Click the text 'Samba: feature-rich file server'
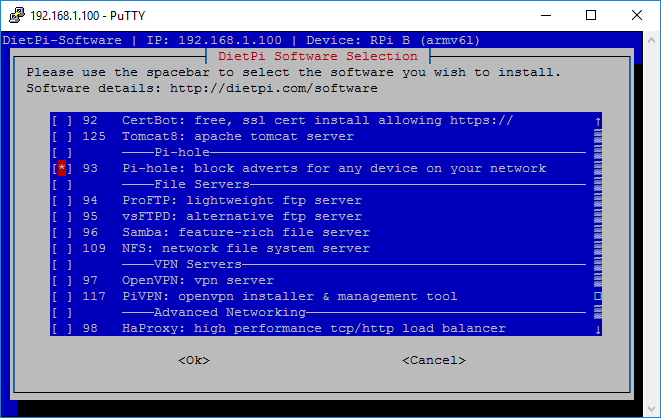 click(x=246, y=233)
